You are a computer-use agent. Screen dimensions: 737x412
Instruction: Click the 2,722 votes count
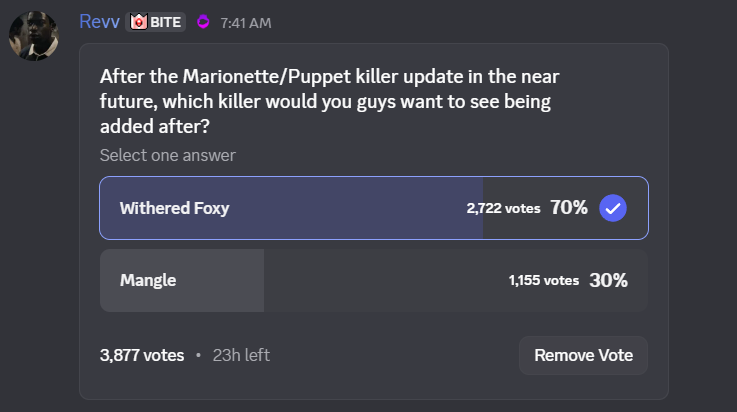(x=503, y=208)
